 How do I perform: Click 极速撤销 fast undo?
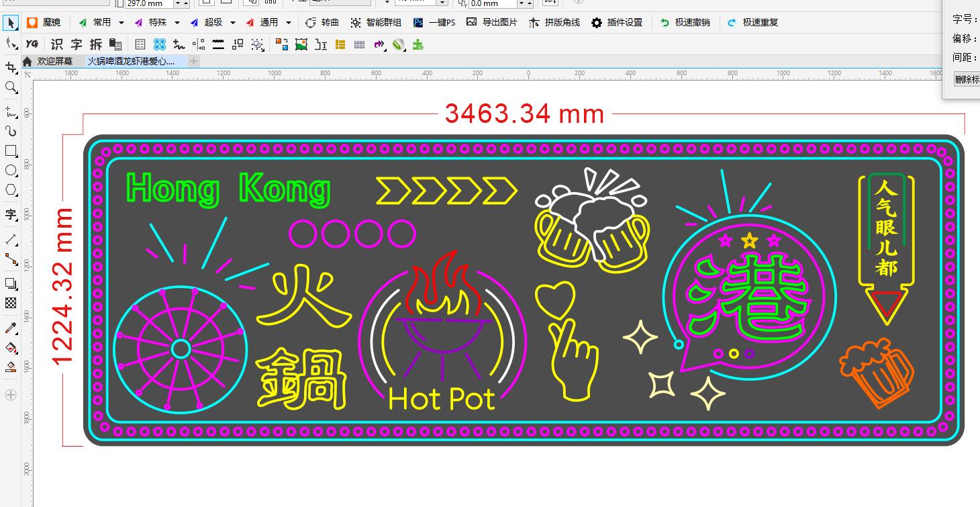point(685,22)
